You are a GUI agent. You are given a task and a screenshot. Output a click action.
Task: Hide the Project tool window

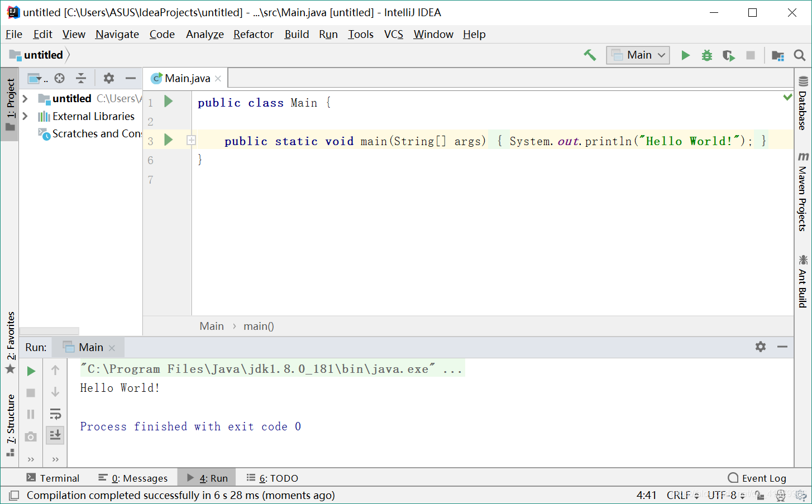[131, 78]
